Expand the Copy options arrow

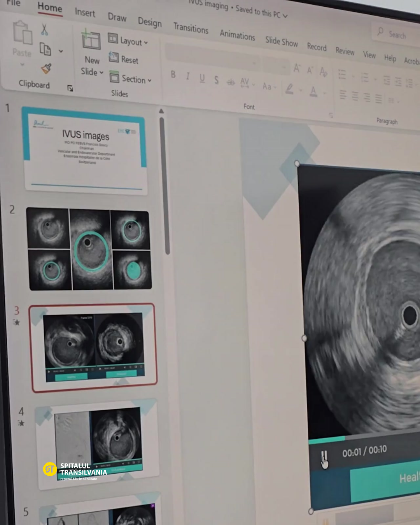click(x=61, y=51)
